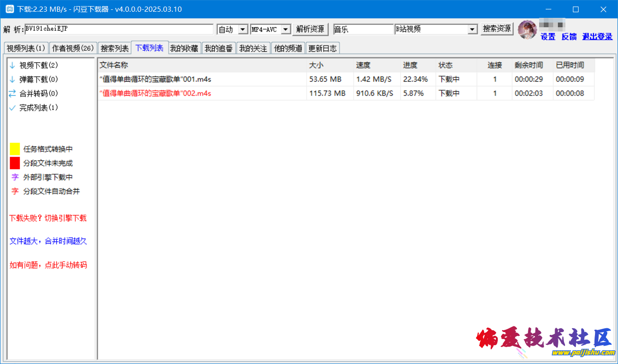Viewport: 618px width, 364px height.
Task: Click the video download arrow icon
Action: [x=12, y=65]
